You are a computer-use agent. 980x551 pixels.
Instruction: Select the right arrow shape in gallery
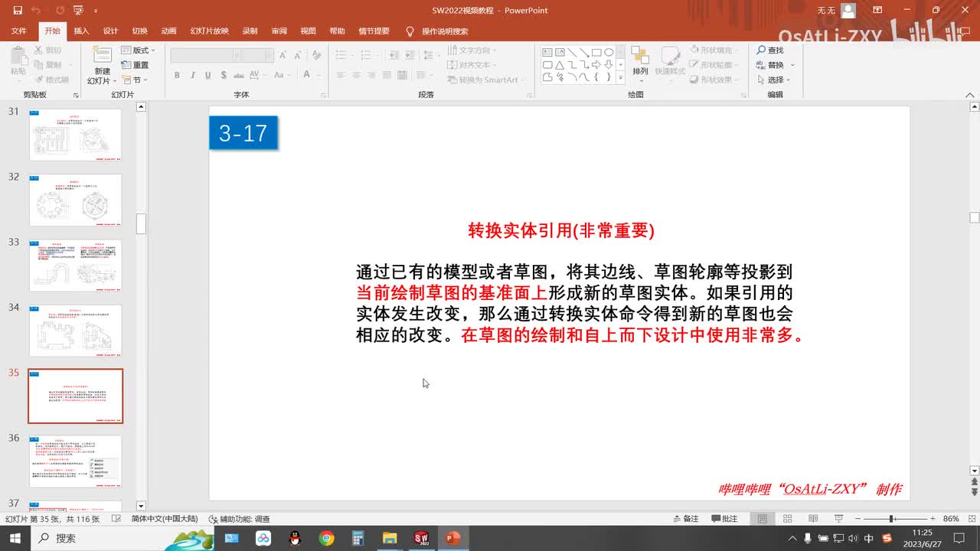point(596,65)
